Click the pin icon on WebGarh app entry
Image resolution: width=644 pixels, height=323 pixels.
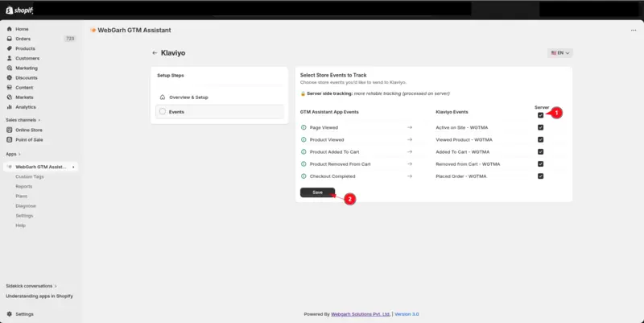pyautogui.click(x=73, y=167)
